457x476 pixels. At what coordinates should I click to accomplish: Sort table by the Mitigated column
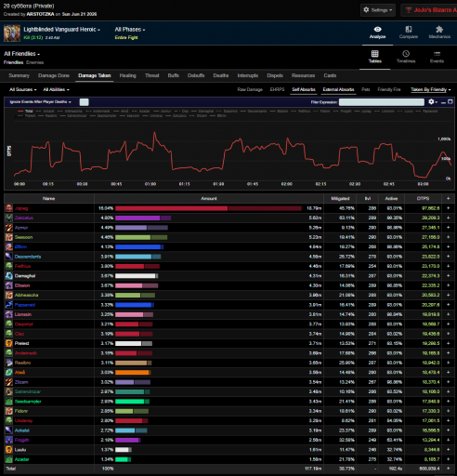point(340,199)
